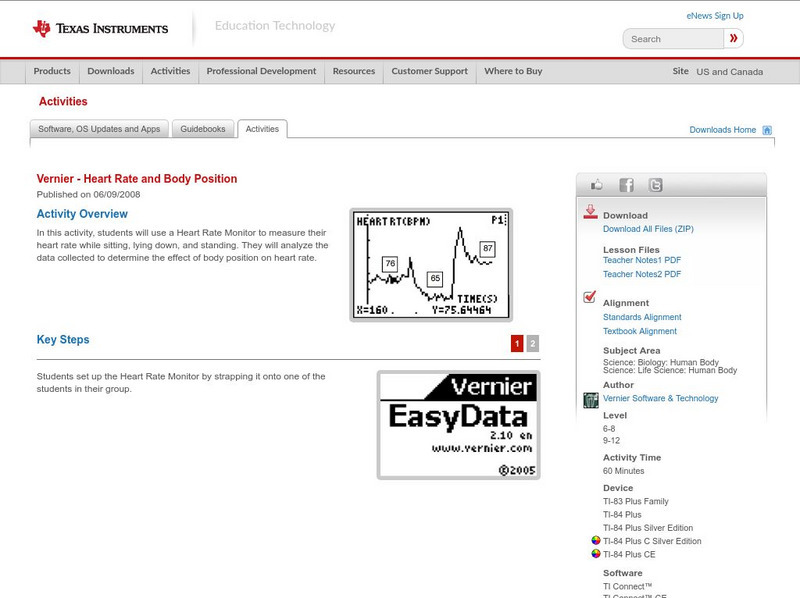Click the eNews Sign Up link
Image resolution: width=800 pixels, height=598 pixels.
pos(715,16)
